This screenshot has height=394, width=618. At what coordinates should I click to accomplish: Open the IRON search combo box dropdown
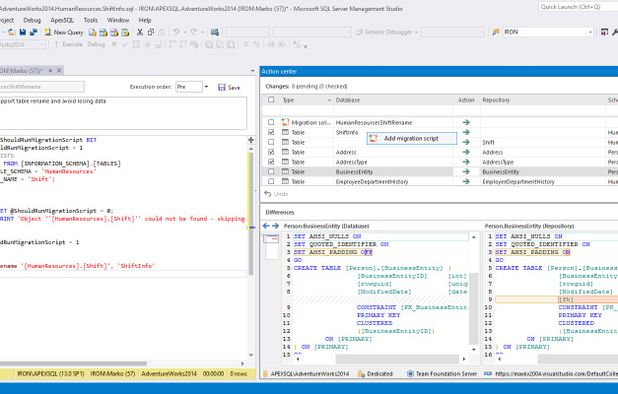[x=590, y=32]
